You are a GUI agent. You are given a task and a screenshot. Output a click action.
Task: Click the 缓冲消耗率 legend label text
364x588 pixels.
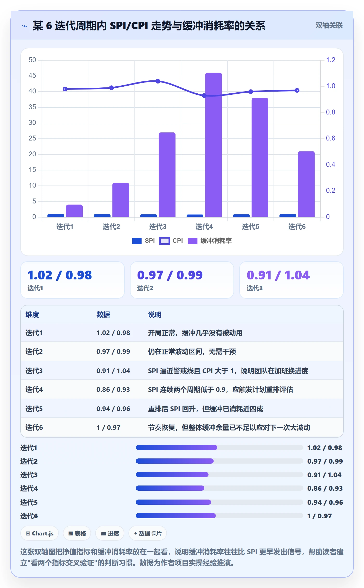216,241
